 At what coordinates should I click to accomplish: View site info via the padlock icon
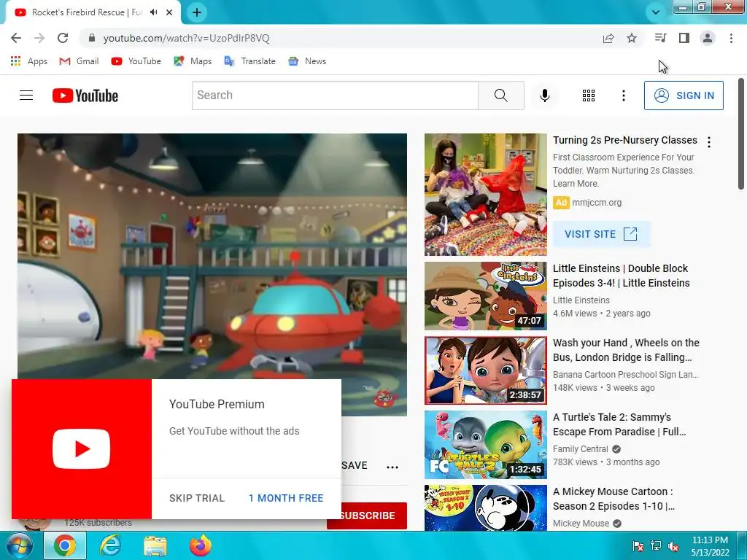point(92,38)
